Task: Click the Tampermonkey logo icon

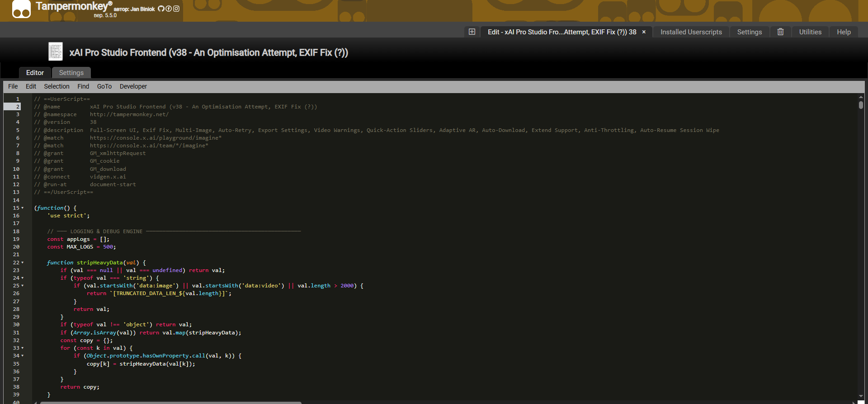Action: point(21,9)
